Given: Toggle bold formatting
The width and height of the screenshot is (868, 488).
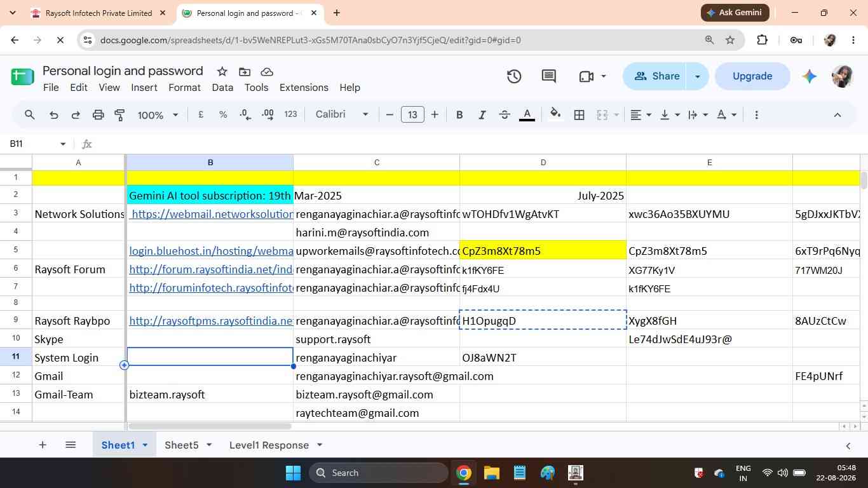Looking at the screenshot, I should 459,115.
